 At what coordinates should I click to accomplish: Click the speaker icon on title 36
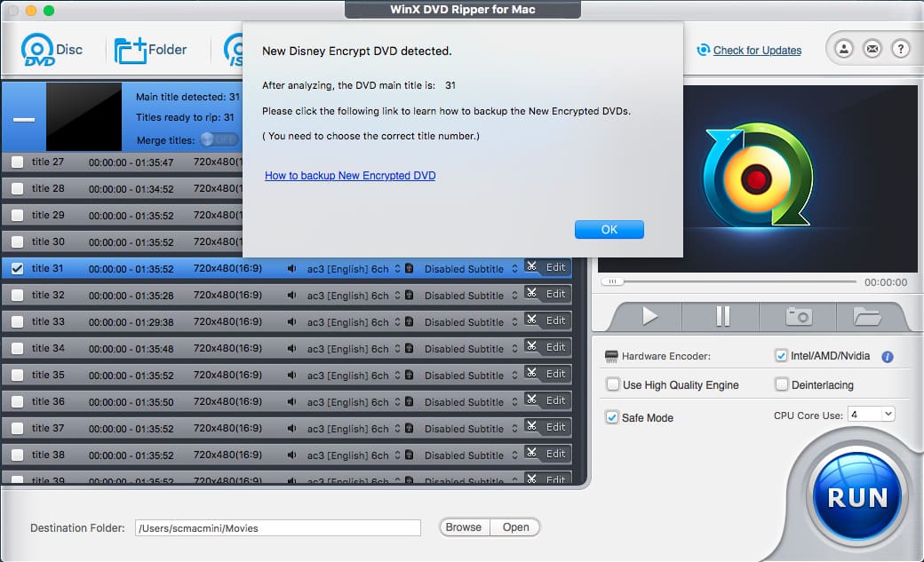coord(291,402)
